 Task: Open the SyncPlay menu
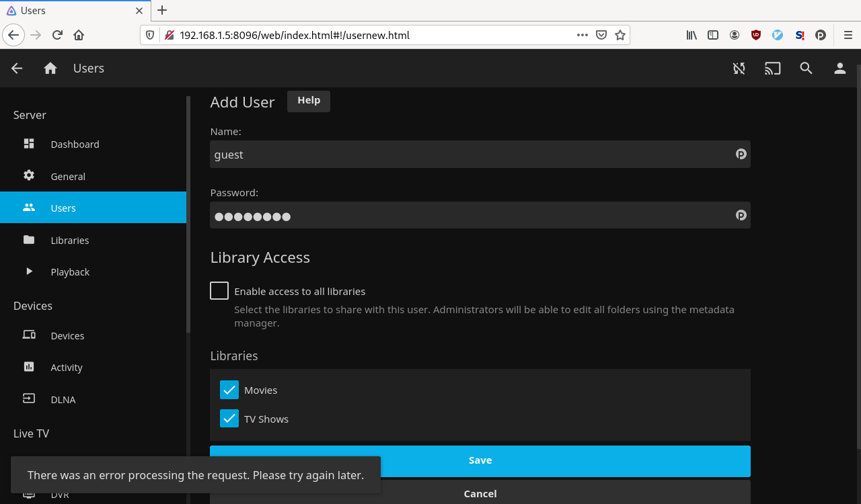739,68
